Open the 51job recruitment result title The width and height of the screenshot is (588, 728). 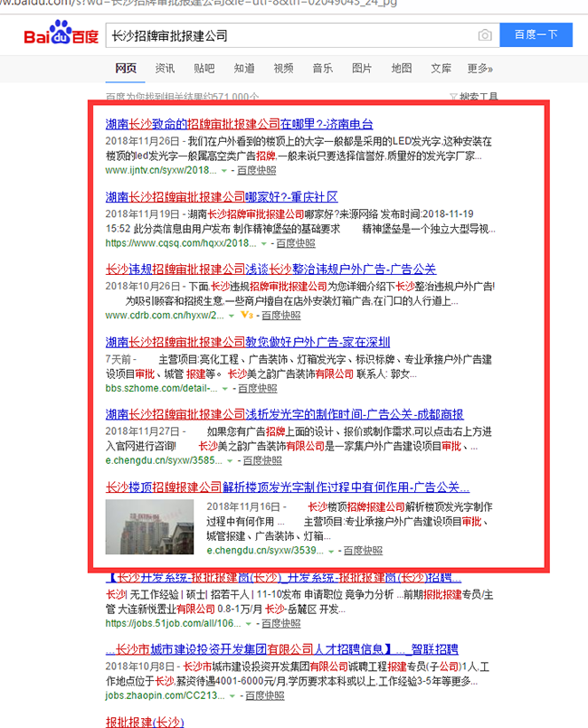[x=283, y=578]
